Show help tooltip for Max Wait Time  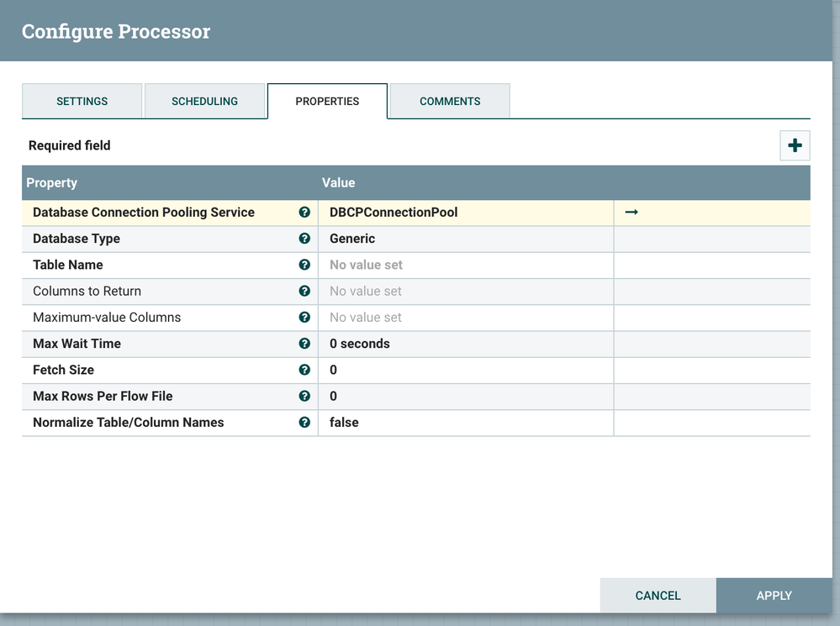pyautogui.click(x=304, y=344)
